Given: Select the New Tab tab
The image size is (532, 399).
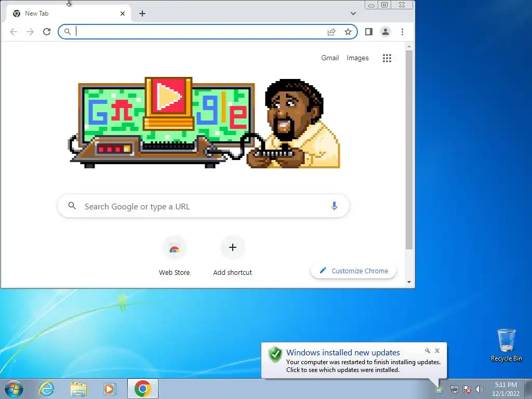Looking at the screenshot, I should tap(68, 14).
